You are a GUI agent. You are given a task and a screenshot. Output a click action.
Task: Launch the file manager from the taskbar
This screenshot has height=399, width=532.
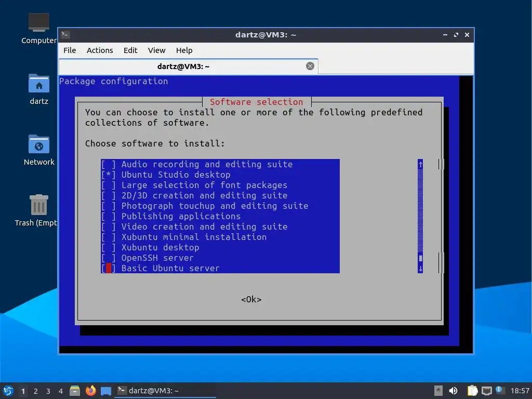pos(75,391)
